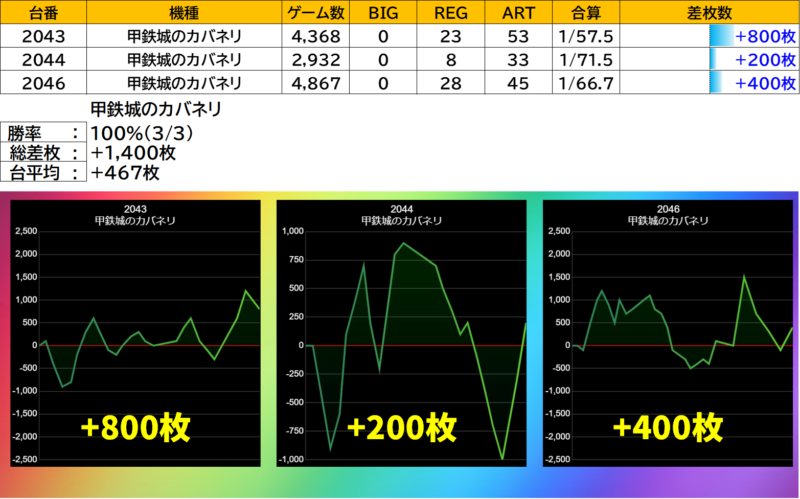Click the 総差枚 label

pos(43,152)
